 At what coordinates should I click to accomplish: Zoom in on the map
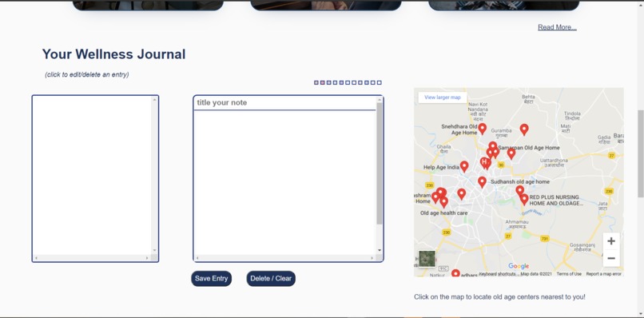610,241
